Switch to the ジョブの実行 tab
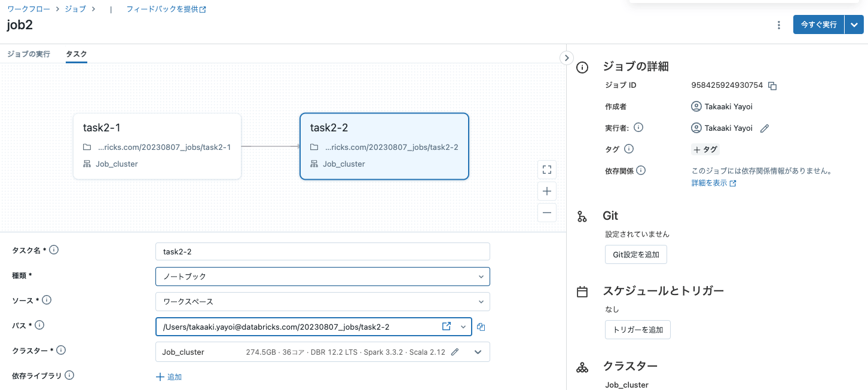Screen dimensions: 868x390 pos(29,54)
